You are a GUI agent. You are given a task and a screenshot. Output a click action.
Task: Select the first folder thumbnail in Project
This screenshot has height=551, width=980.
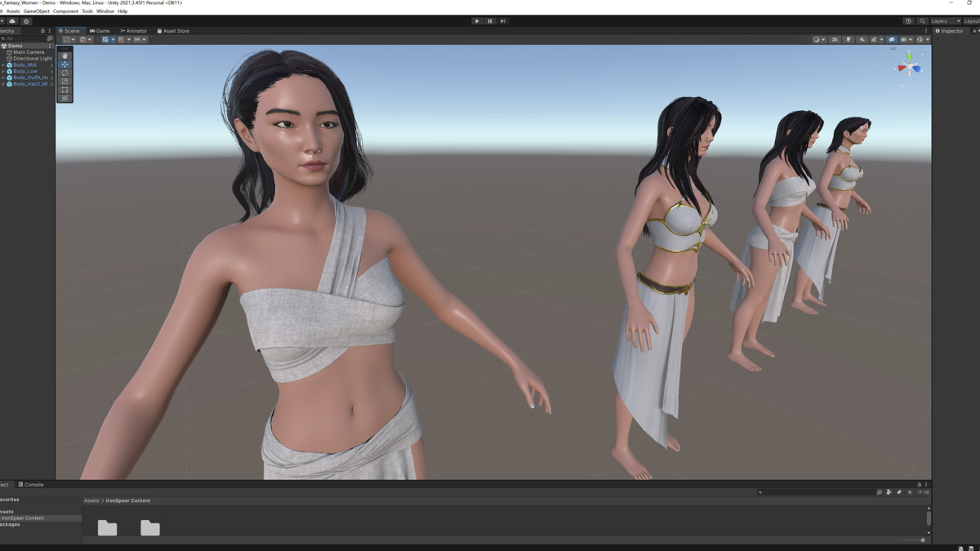pyautogui.click(x=107, y=528)
